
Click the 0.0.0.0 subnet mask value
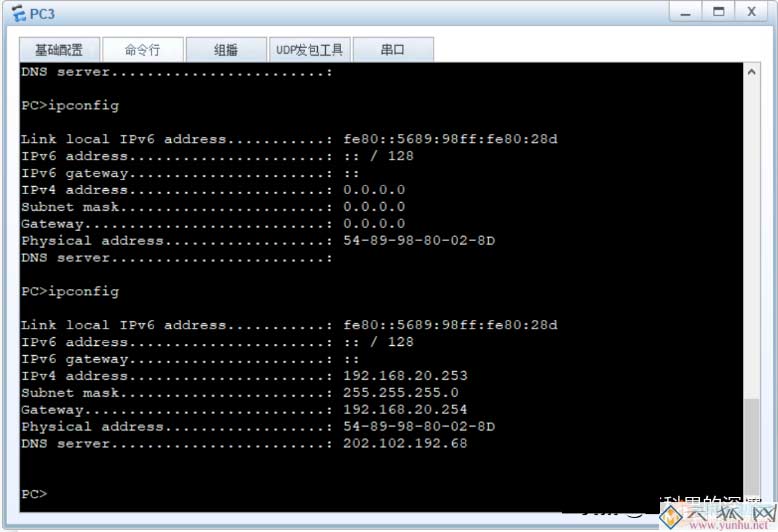click(374, 206)
